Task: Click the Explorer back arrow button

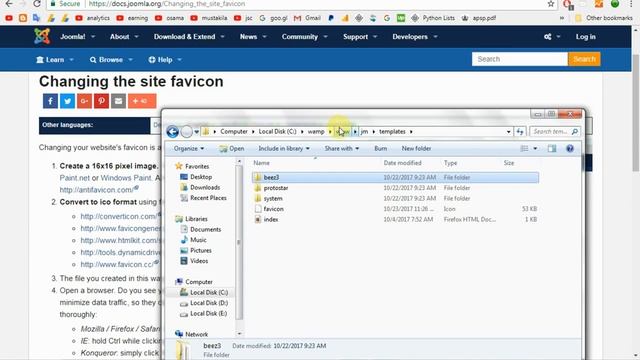Action: pos(172,131)
